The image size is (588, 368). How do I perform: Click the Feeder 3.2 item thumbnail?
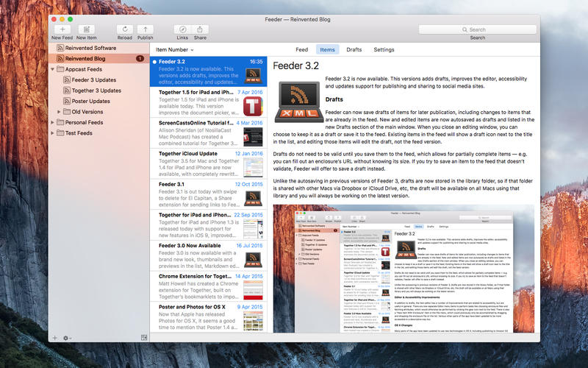point(253,76)
